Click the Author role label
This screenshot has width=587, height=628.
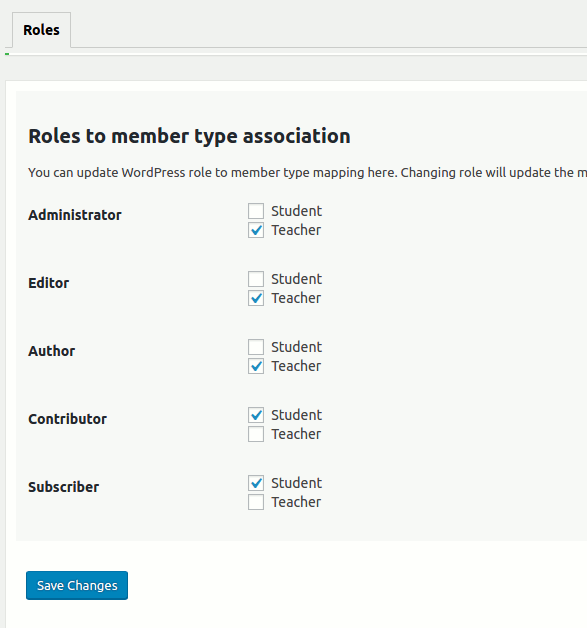(x=51, y=351)
